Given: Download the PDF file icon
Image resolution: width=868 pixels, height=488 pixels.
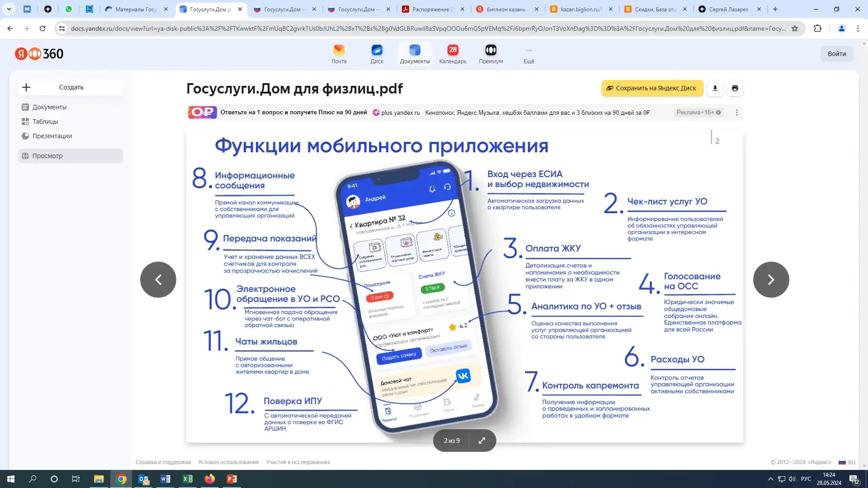Looking at the screenshot, I should [715, 88].
